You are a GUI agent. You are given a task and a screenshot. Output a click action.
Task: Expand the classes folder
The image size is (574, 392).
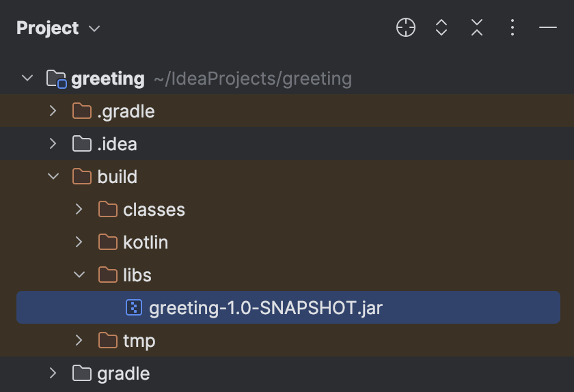tap(79, 210)
